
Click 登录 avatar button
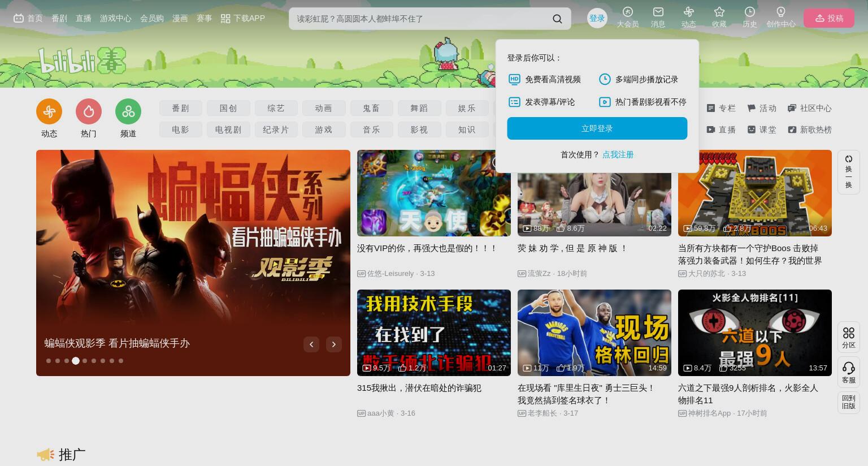point(597,18)
